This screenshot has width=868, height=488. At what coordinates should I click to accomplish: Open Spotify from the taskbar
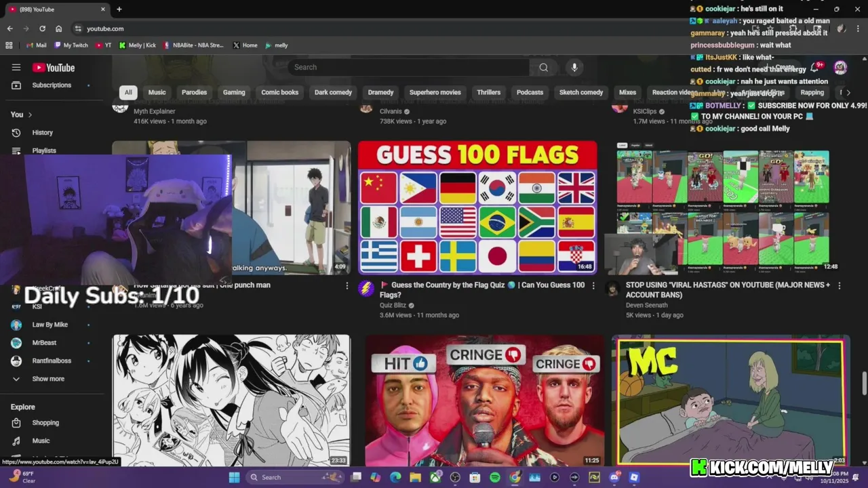495,477
